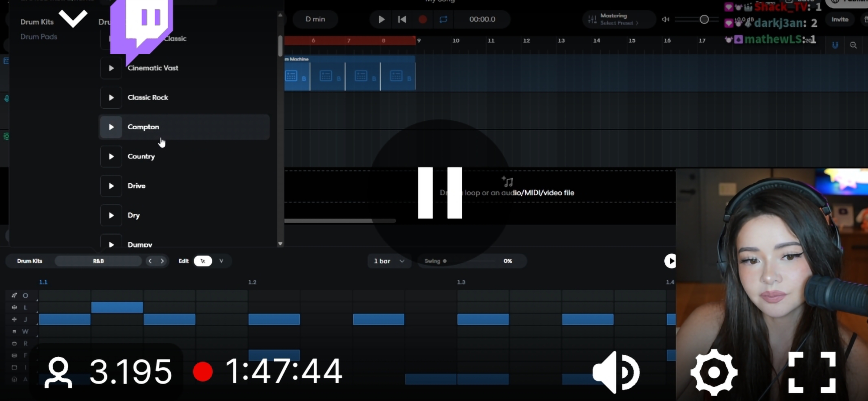Click the drop a loop file area

(480, 186)
